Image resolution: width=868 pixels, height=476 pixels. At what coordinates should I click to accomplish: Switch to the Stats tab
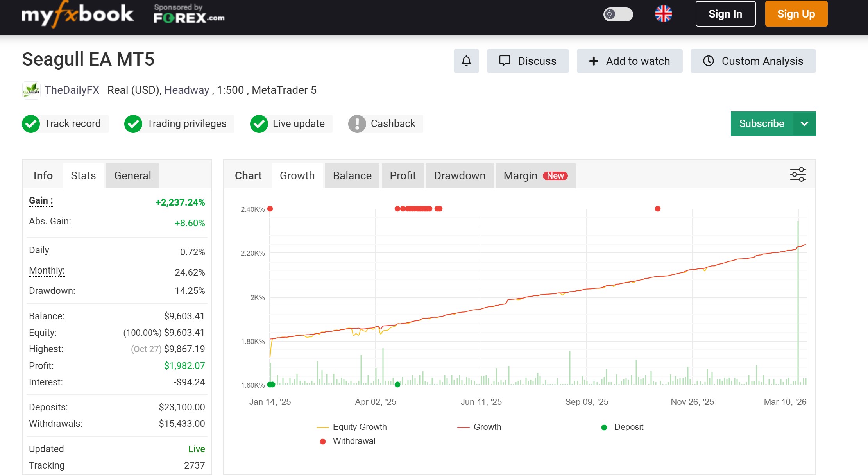[x=83, y=175]
